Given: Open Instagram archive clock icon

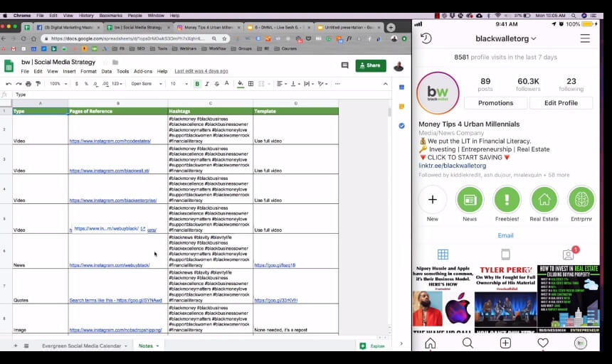Looking at the screenshot, I should pos(426,38).
